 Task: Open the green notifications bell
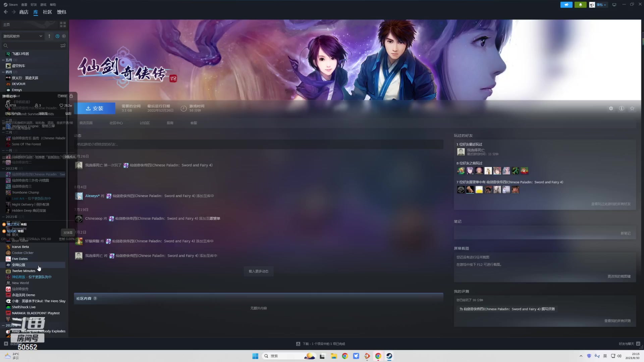pyautogui.click(x=580, y=5)
